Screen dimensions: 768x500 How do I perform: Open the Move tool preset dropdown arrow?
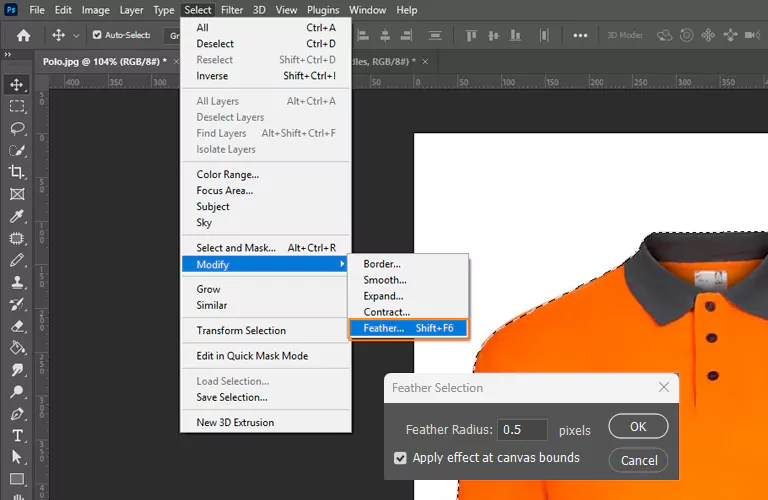click(x=76, y=36)
